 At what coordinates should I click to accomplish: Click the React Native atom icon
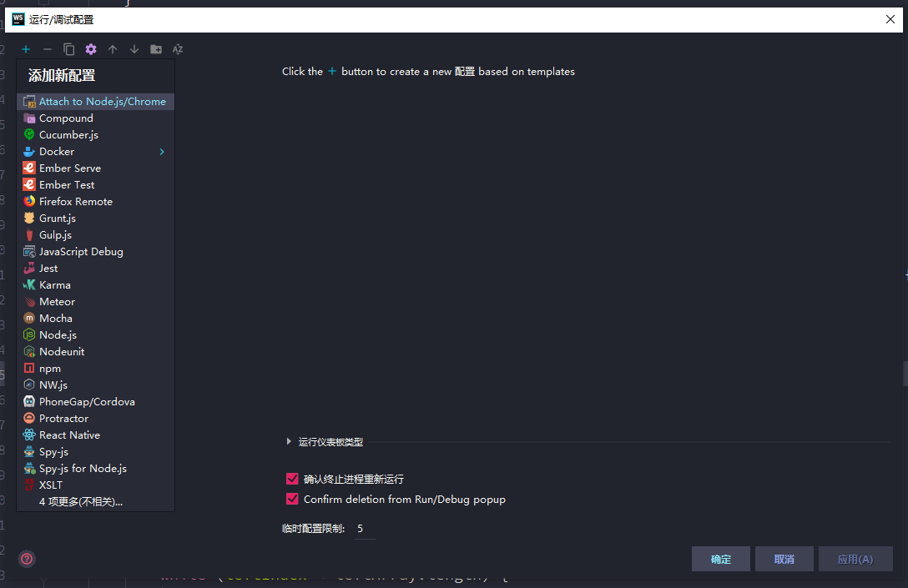click(29, 435)
